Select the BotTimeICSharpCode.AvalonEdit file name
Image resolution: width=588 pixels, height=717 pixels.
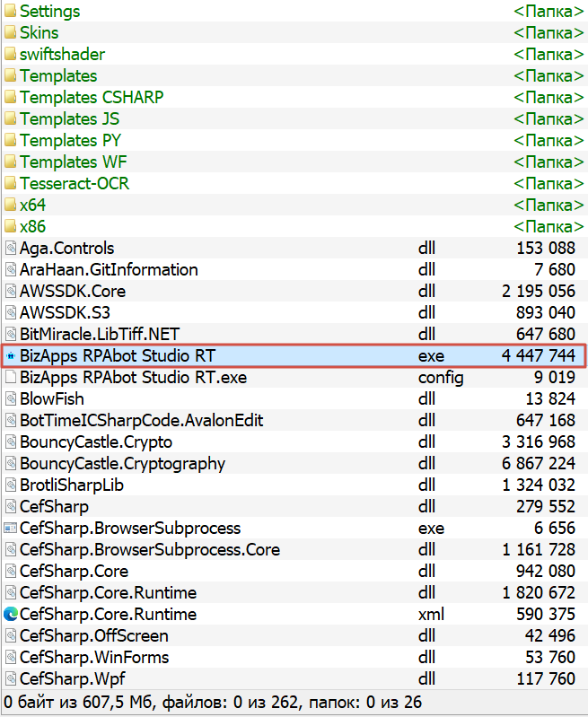click(x=142, y=420)
